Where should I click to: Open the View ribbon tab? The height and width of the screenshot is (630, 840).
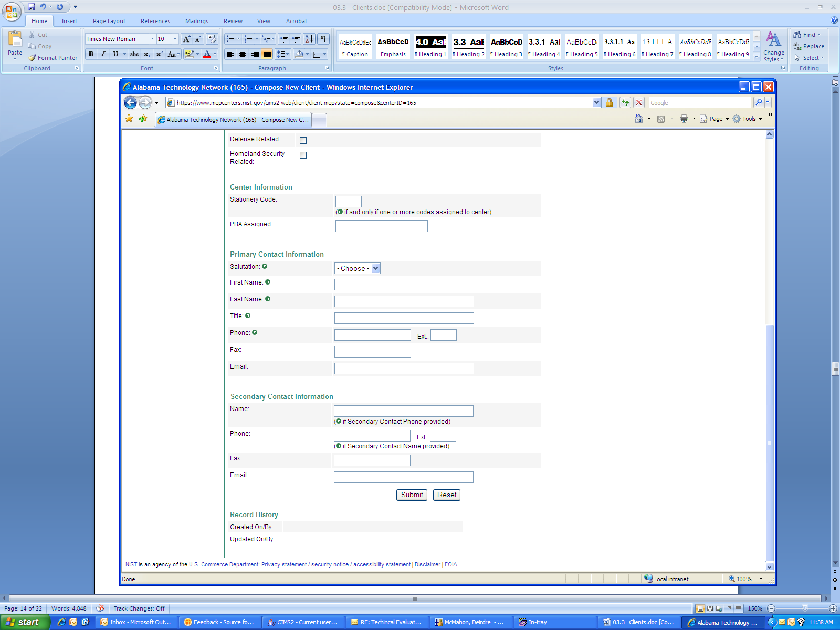click(x=264, y=21)
